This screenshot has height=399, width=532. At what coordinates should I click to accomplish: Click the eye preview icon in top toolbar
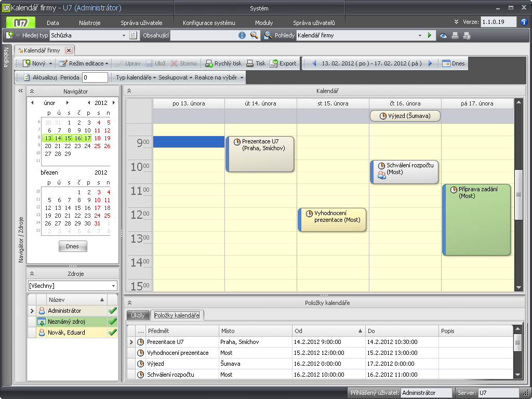[443, 36]
